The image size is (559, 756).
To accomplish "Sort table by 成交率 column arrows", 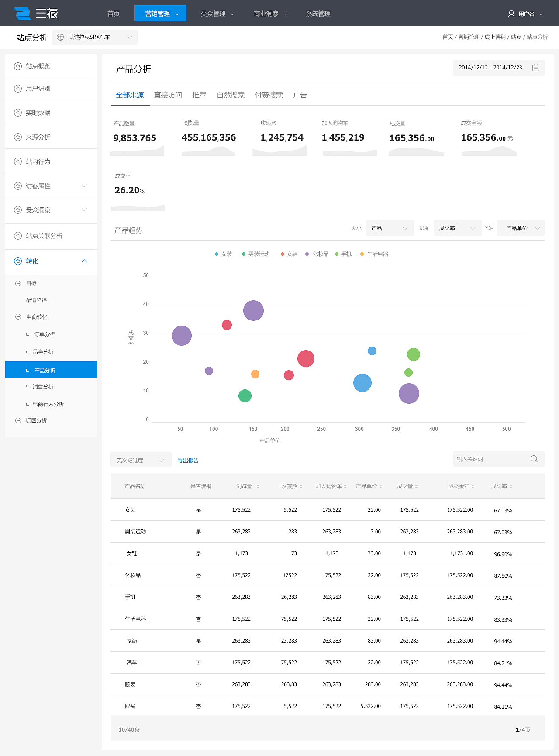I will click(511, 486).
